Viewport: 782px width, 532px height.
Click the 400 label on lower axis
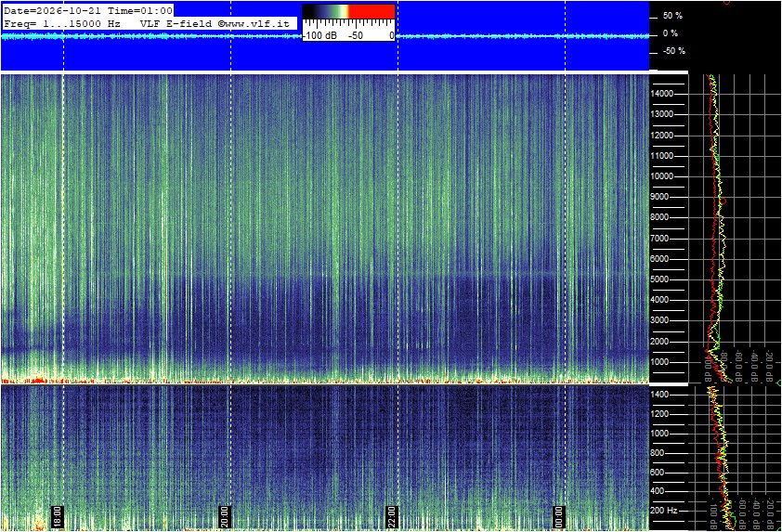tap(657, 492)
